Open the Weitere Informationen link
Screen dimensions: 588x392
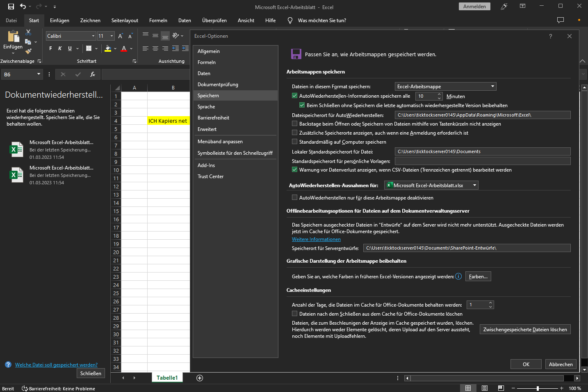click(316, 239)
